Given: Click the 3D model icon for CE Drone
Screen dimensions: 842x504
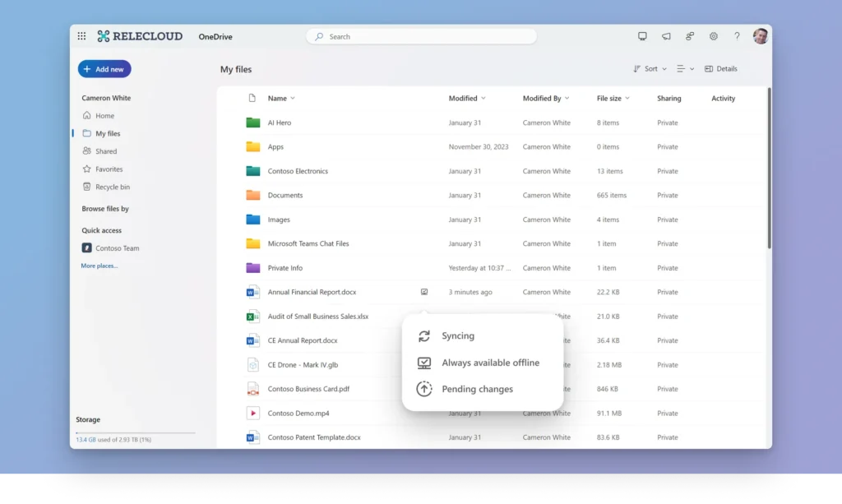Looking at the screenshot, I should point(253,364).
